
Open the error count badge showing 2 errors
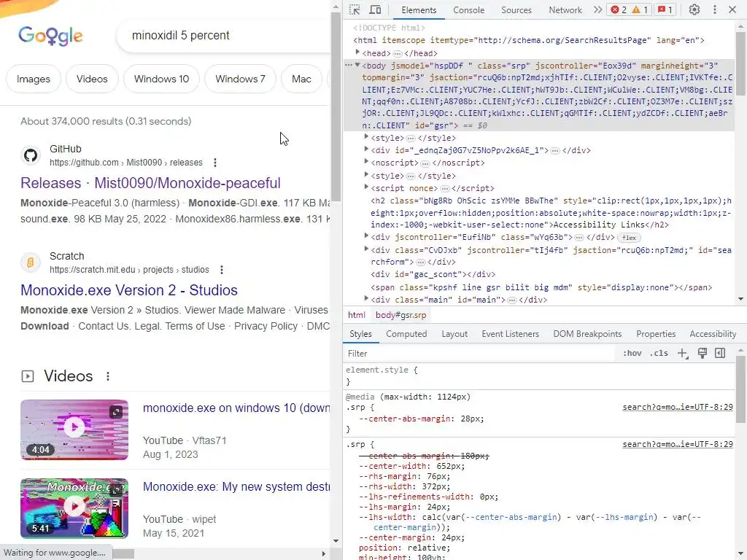[x=619, y=9]
